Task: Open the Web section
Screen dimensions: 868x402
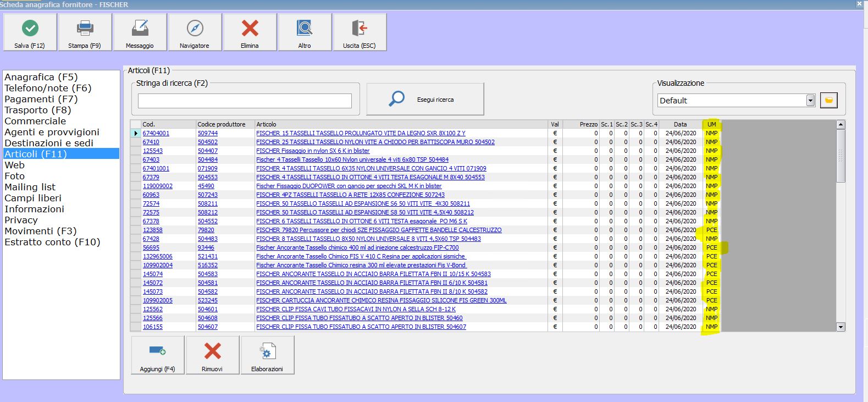Action: [x=14, y=165]
